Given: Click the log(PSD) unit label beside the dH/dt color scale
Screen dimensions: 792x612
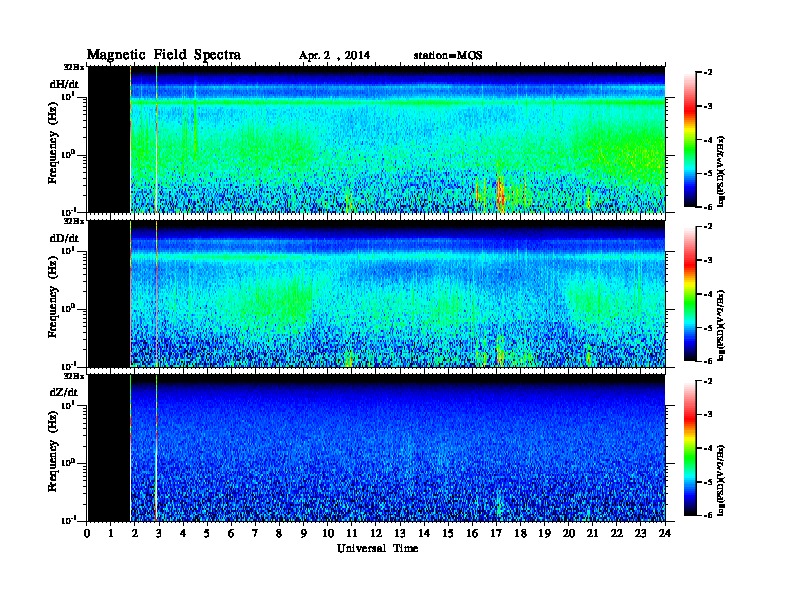Looking at the screenshot, I should [721, 171].
